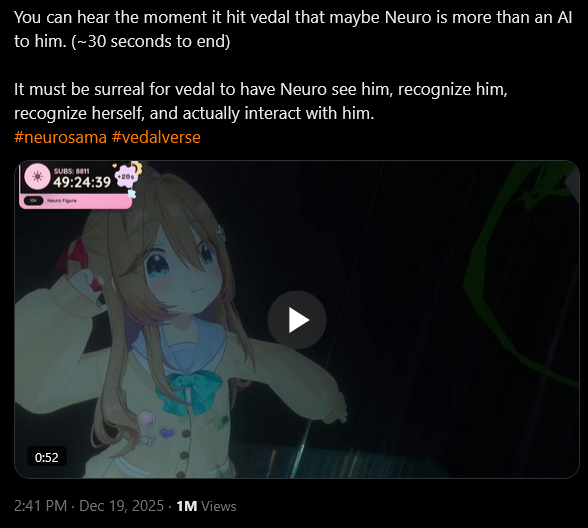Open the 2:41 PM timestamp link
588x528 pixels.
(40, 506)
